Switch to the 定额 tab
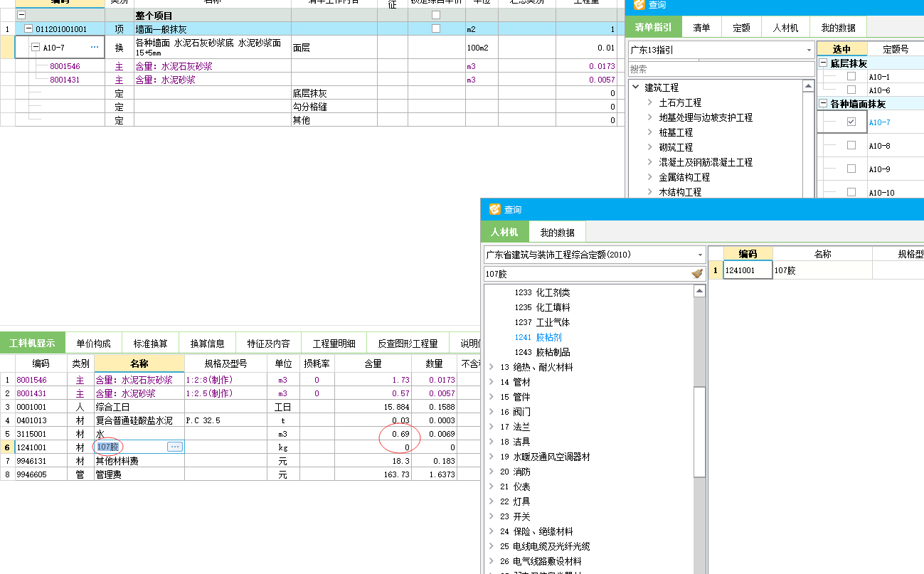 [x=741, y=28]
